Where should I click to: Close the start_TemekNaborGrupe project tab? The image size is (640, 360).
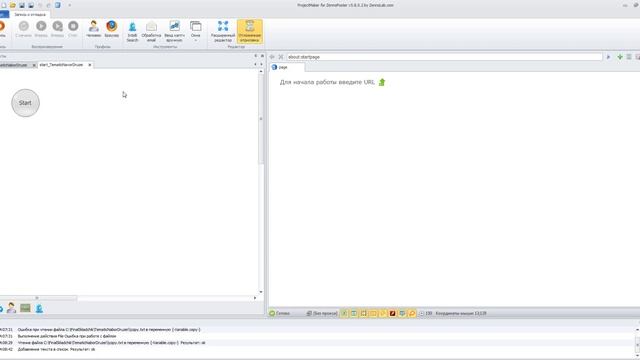[90, 65]
